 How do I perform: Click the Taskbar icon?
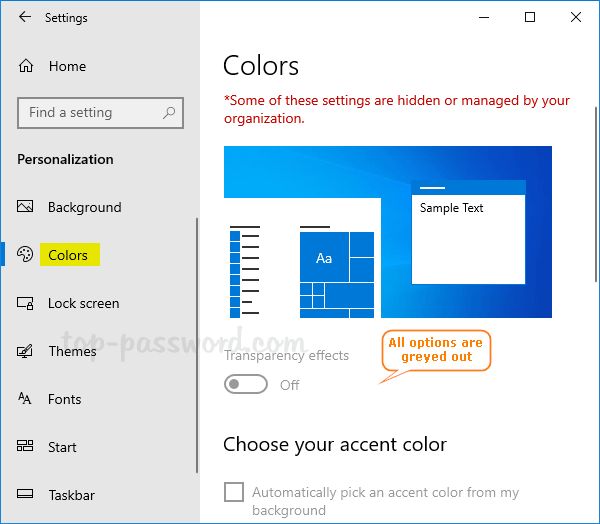[26, 495]
